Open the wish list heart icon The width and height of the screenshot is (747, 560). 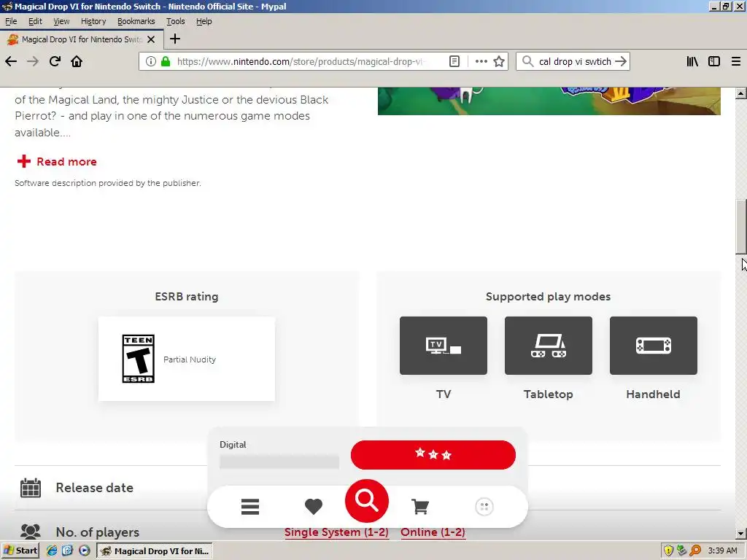(314, 507)
